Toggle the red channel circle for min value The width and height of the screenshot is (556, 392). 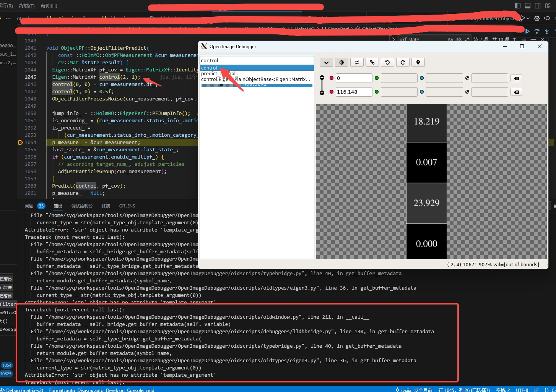click(331, 78)
